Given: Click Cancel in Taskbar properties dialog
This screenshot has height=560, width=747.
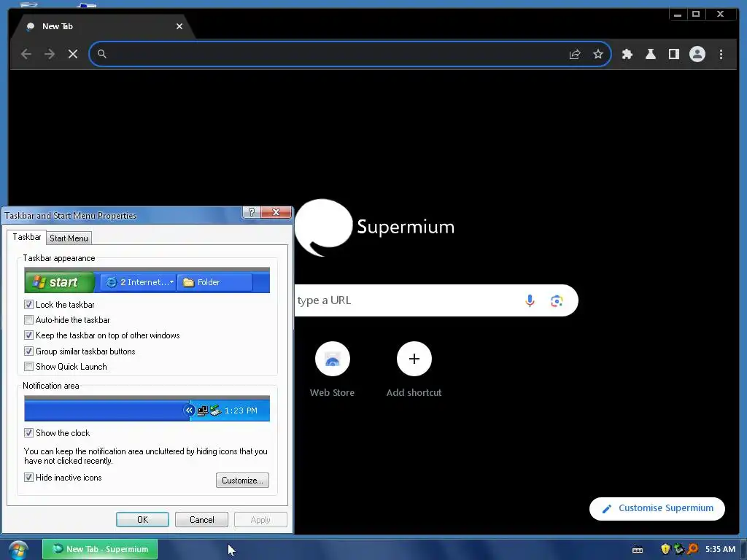Looking at the screenshot, I should [x=201, y=519].
